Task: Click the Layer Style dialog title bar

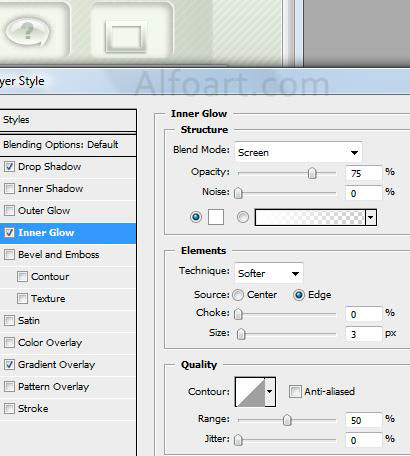Action: click(x=205, y=81)
